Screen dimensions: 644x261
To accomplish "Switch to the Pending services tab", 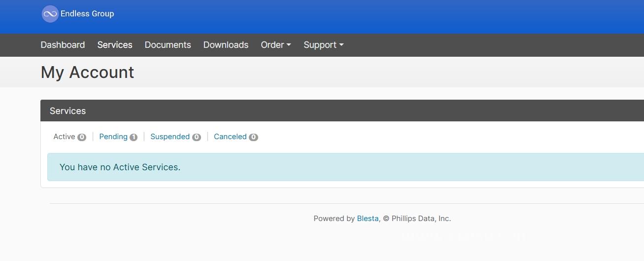I will coord(113,137).
